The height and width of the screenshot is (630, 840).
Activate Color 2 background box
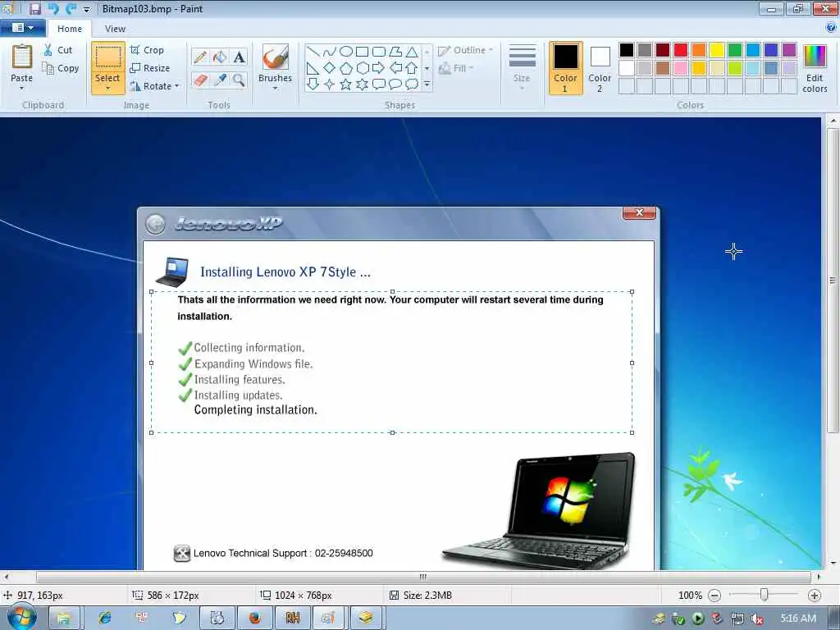pos(600,68)
